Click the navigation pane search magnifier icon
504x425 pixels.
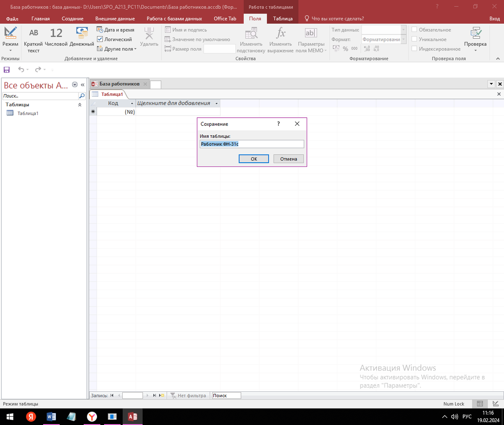82,96
